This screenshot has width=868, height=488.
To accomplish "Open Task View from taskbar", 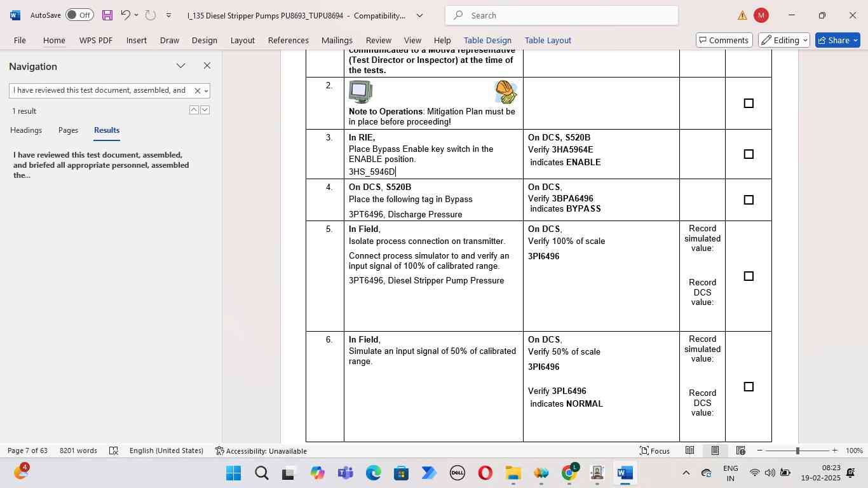I will (x=289, y=473).
